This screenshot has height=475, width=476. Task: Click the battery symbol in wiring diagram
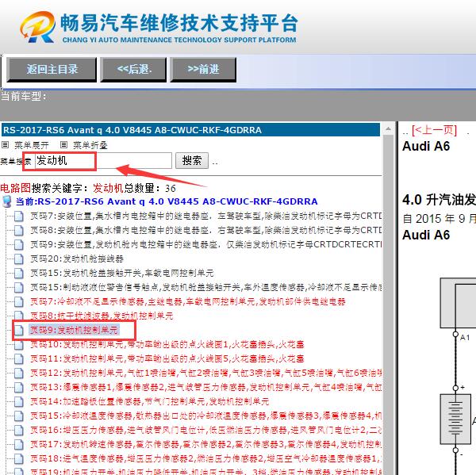tap(455, 419)
